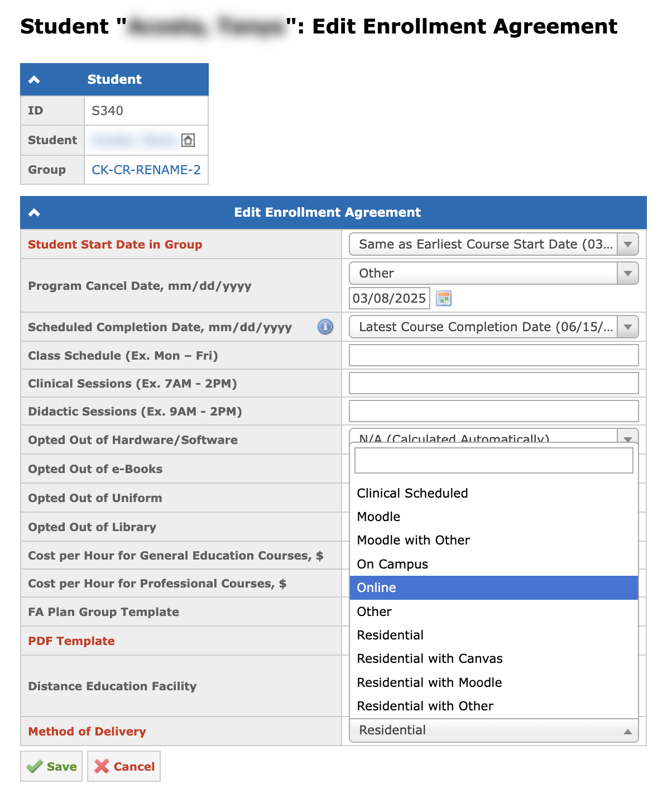Click 'Student Start Date in Group' label
The height and width of the screenshot is (793, 672).
coord(115,244)
